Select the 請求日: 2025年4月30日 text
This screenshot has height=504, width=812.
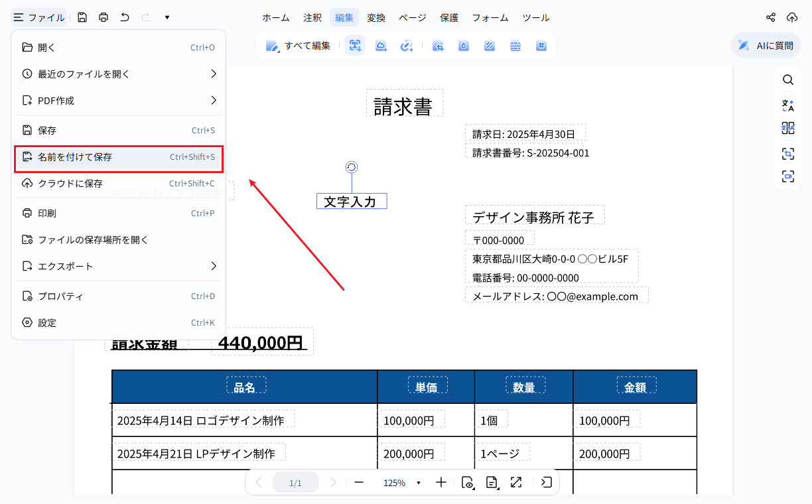[x=524, y=134]
